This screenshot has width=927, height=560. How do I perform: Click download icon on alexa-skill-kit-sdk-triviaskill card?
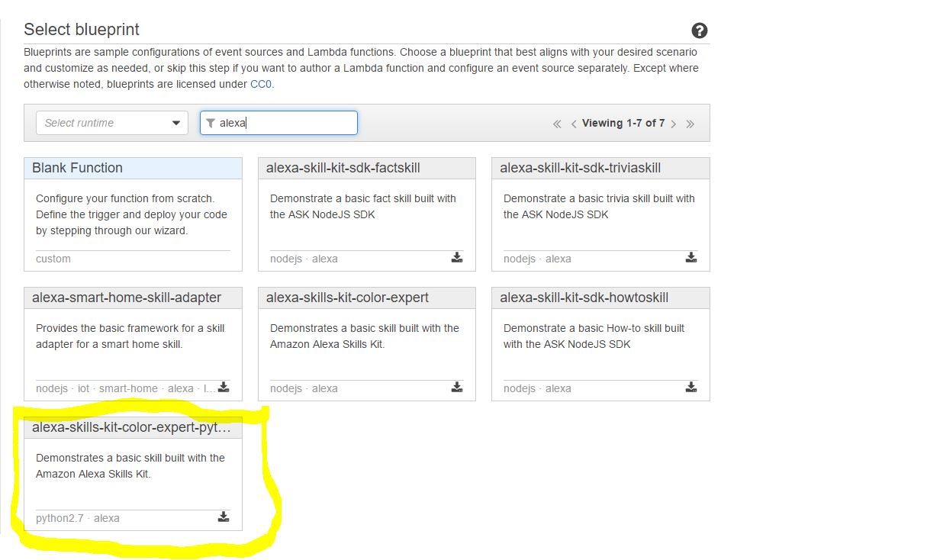point(690,258)
